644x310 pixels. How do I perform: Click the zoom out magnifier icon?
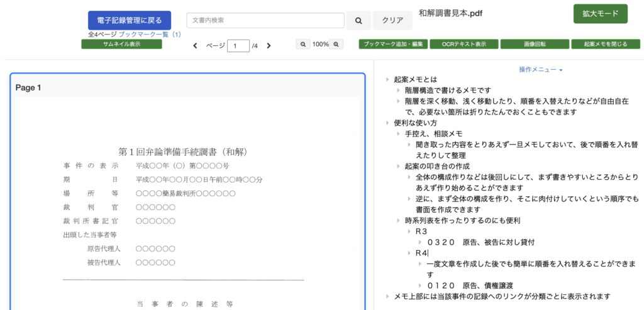[303, 45]
